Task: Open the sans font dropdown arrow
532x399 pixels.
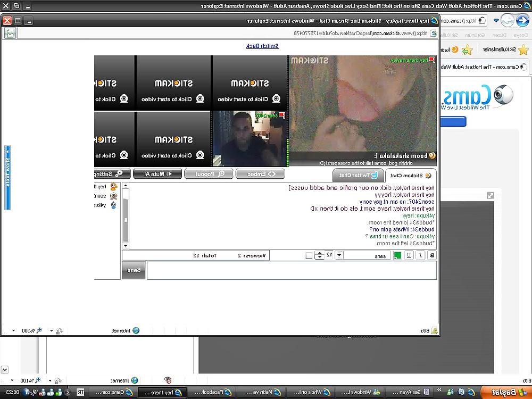Action: 339,255
